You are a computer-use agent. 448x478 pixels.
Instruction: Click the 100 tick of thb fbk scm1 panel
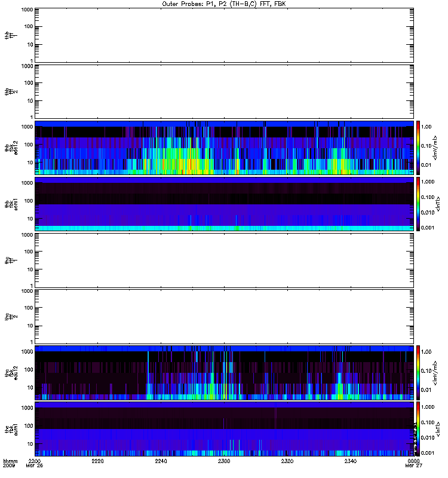click(29, 201)
